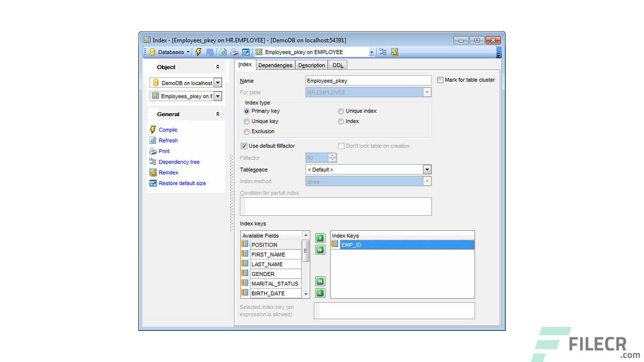Click the Refresh icon on the toolbar
This screenshot has width=644, height=362.
pos(223,52)
